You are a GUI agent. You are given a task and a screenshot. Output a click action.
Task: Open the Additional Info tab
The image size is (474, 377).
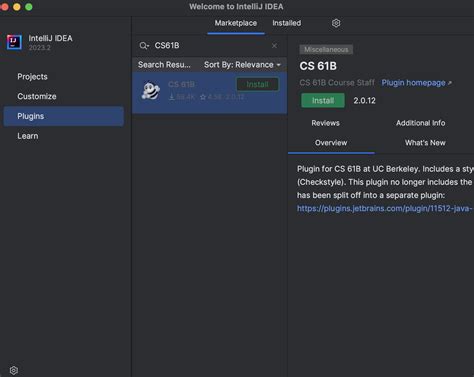pos(420,123)
